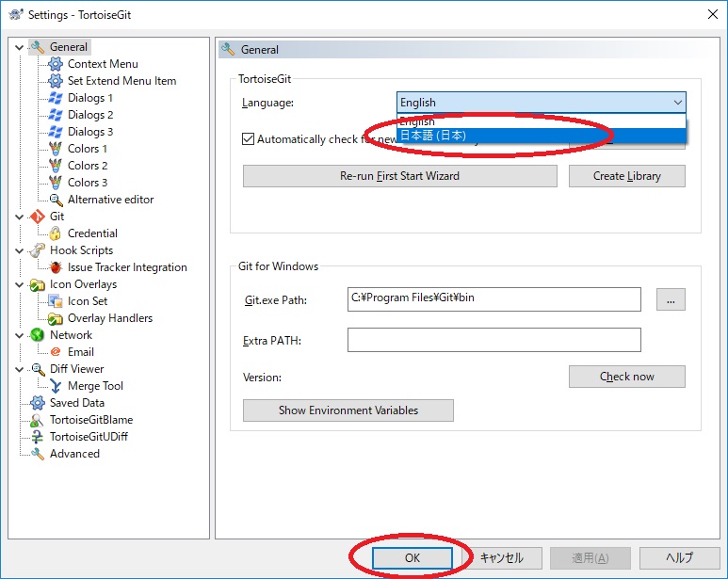Select the Email tree item
Viewport: 728px width, 579px height.
[81, 352]
